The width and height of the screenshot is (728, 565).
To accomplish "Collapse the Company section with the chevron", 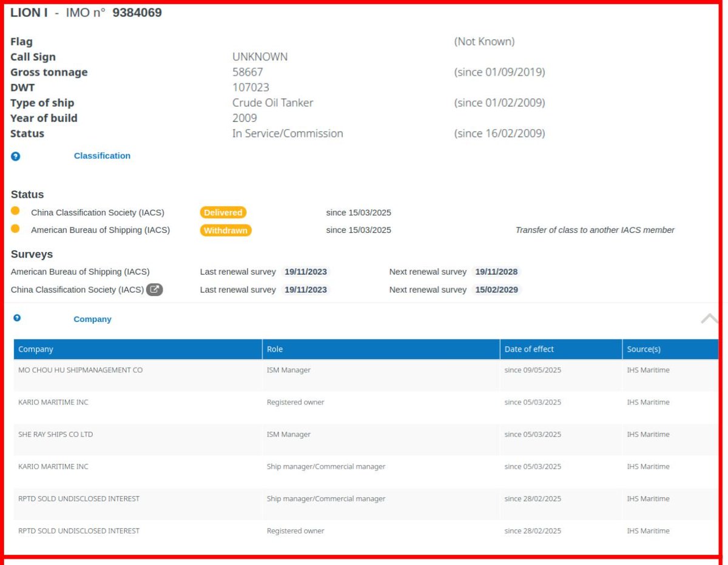I will pyautogui.click(x=709, y=318).
